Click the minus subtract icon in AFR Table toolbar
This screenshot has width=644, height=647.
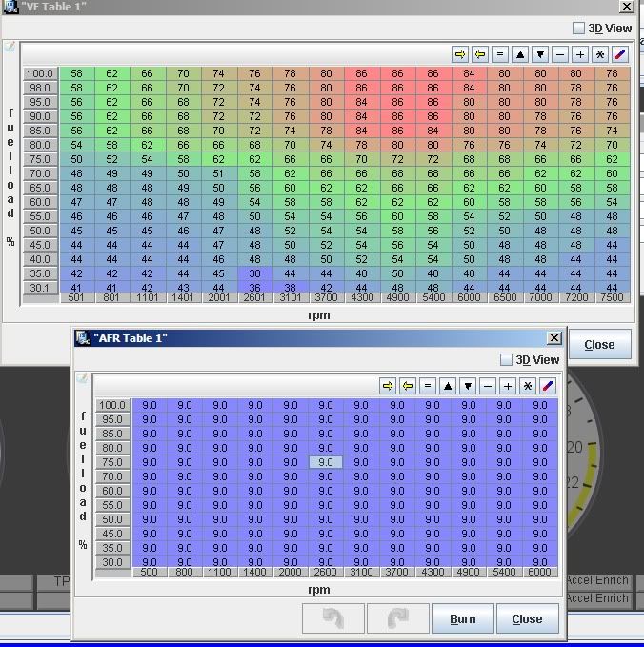pos(487,386)
